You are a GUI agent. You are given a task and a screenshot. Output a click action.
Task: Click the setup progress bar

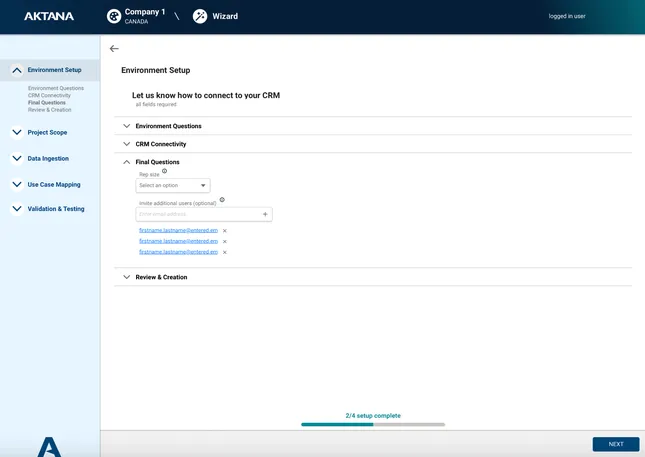[x=373, y=425]
